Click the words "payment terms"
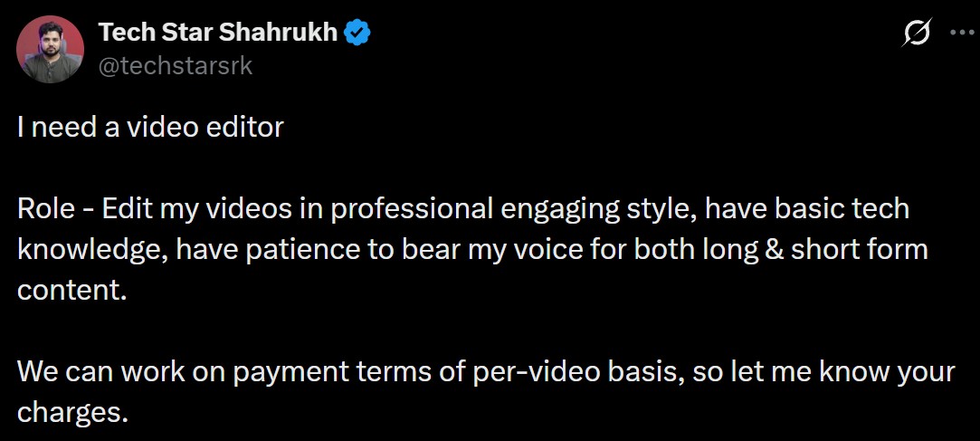The width and height of the screenshot is (980, 441). click(x=292, y=372)
